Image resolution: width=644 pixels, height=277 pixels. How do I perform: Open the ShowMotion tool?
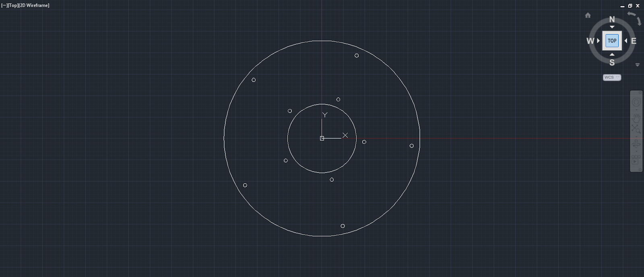[636, 160]
